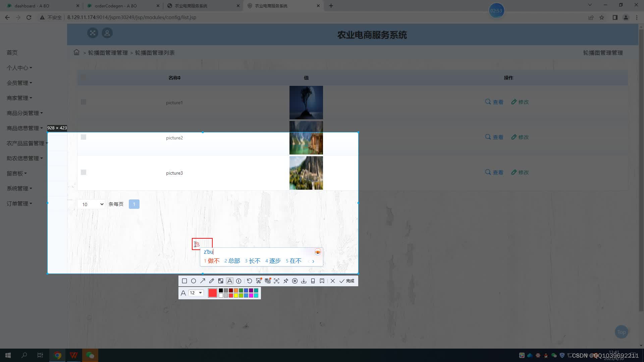644x362 pixels.
Task: Click the home icon in breadcrumb
Action: [76, 52]
